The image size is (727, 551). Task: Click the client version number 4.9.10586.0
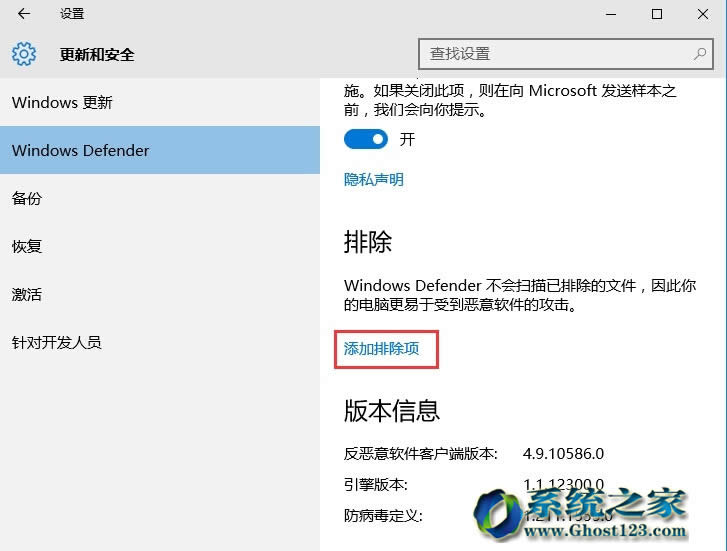coord(563,453)
